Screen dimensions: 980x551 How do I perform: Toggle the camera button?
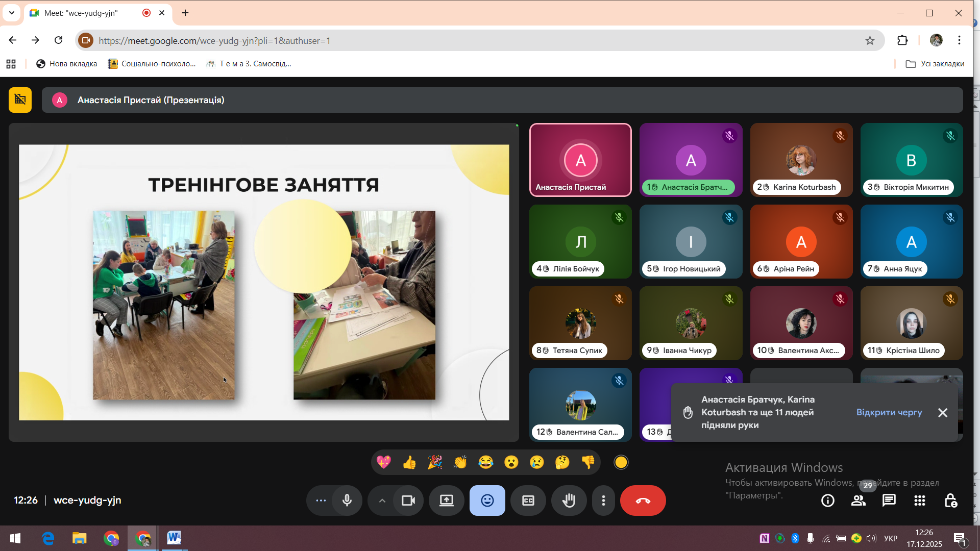[x=408, y=500]
